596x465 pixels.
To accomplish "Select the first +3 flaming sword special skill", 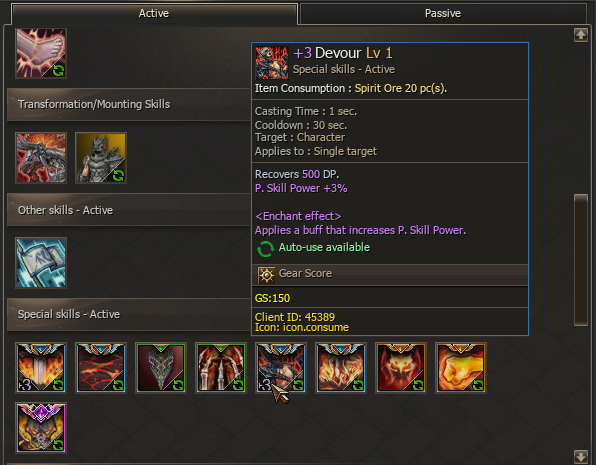I will pos(41,367).
